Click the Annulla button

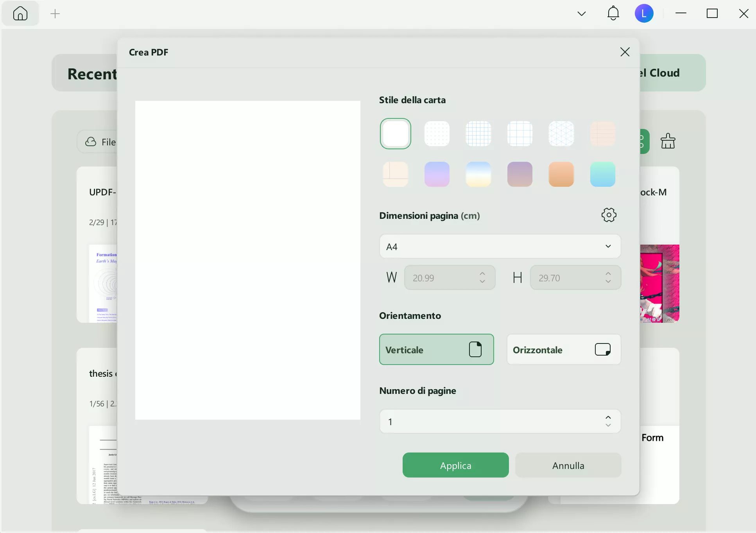tap(568, 465)
